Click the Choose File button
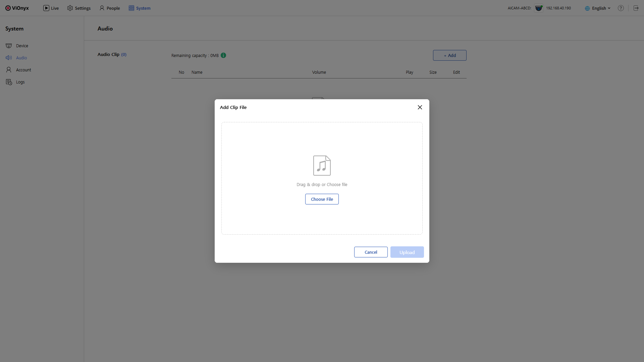 tap(322, 199)
